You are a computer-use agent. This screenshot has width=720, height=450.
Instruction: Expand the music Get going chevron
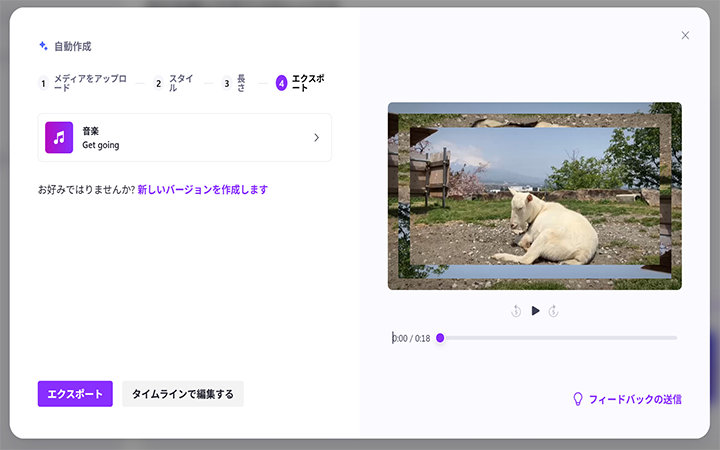click(x=316, y=137)
